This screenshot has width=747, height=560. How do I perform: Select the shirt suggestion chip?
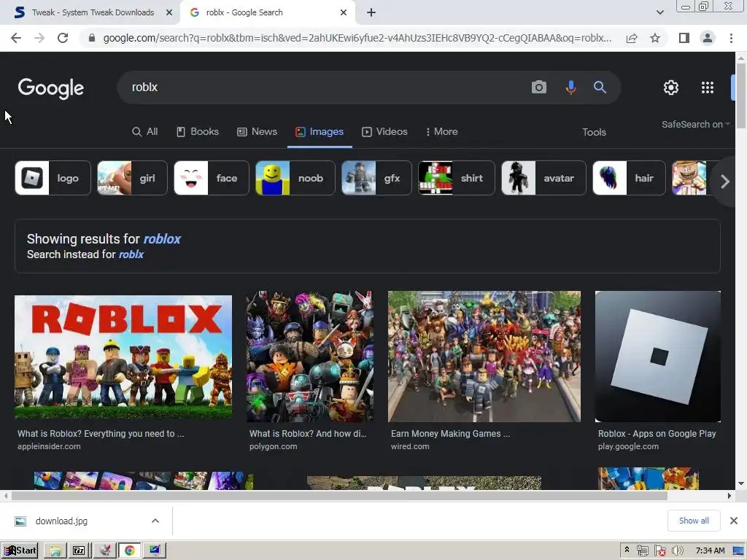[457, 178]
